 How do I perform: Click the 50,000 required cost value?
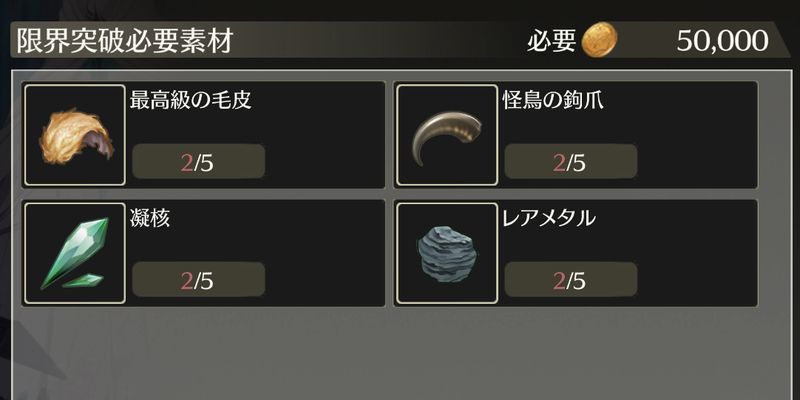point(722,41)
